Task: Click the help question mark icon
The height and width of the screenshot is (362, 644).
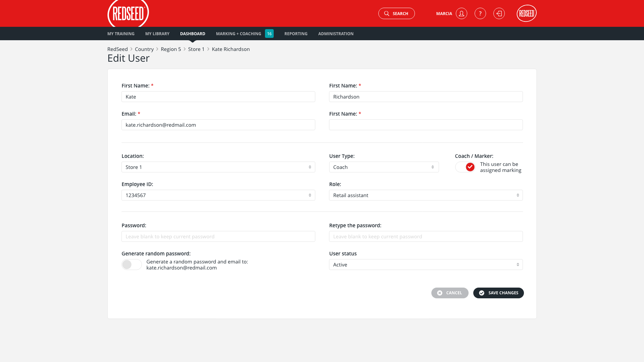Action: 480,13
